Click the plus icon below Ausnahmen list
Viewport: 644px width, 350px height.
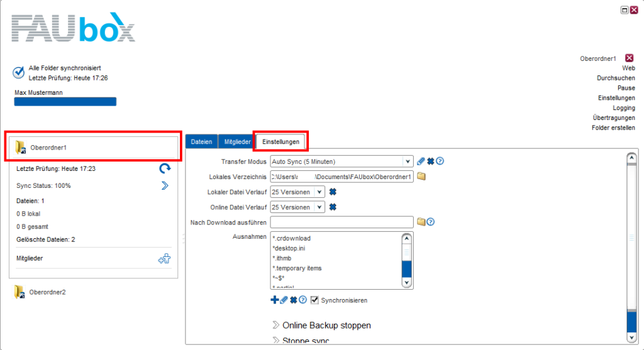[274, 300]
